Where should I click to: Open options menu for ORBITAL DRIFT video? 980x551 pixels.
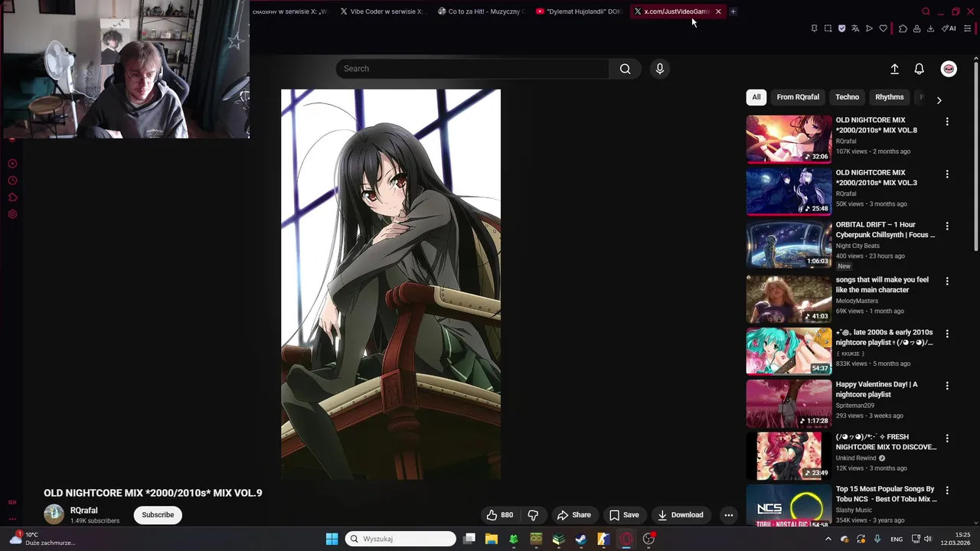(947, 227)
